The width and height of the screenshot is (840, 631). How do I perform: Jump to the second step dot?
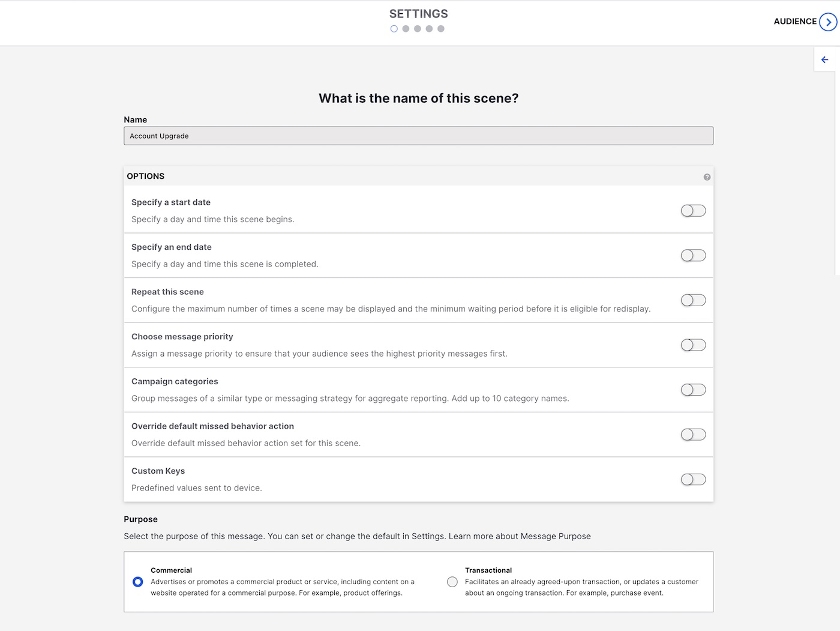(x=406, y=29)
